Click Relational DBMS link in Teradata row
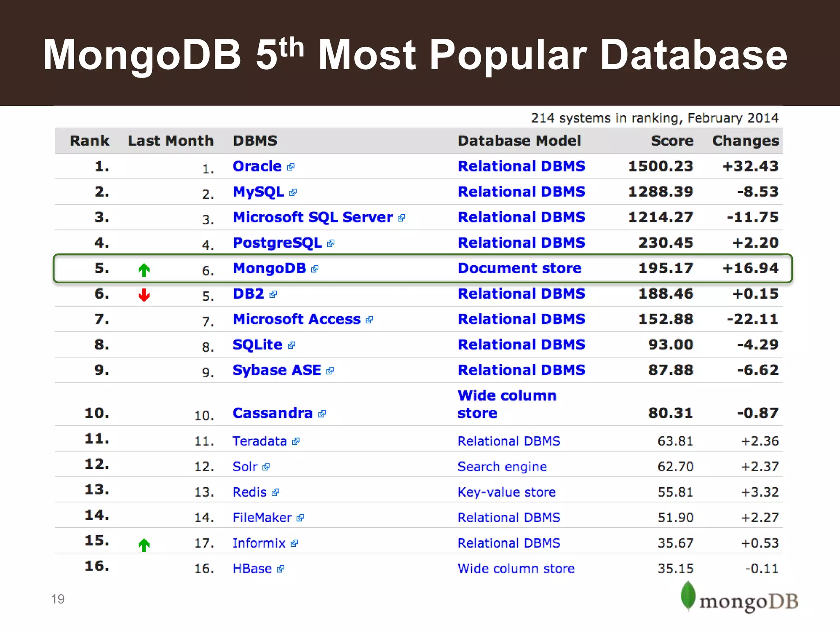Image resolution: width=840 pixels, height=630 pixels. (509, 441)
